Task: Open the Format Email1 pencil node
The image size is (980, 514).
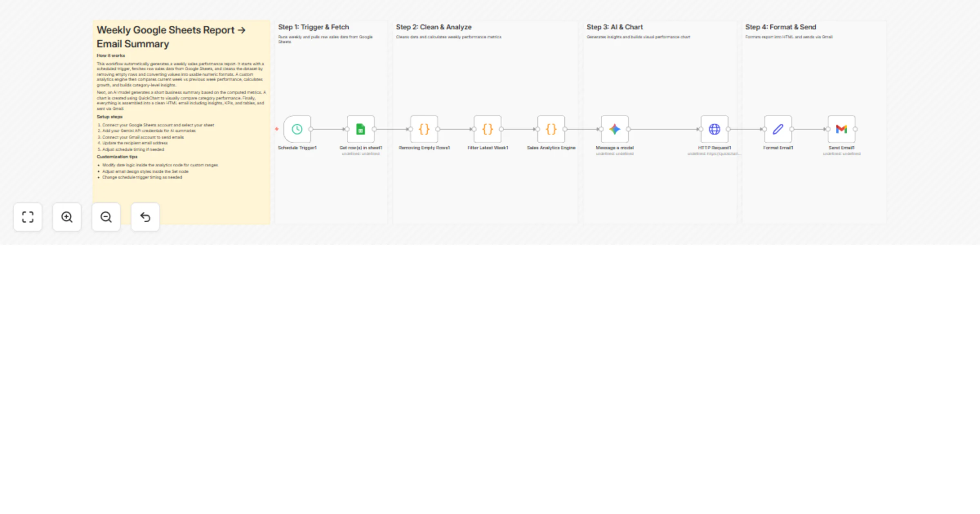Action: (x=778, y=129)
